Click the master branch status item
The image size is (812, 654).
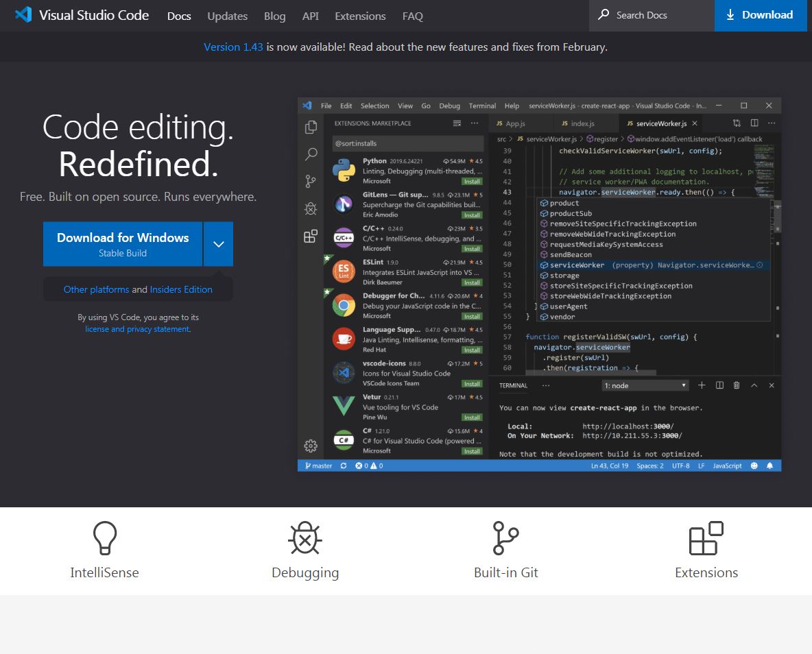pos(318,465)
